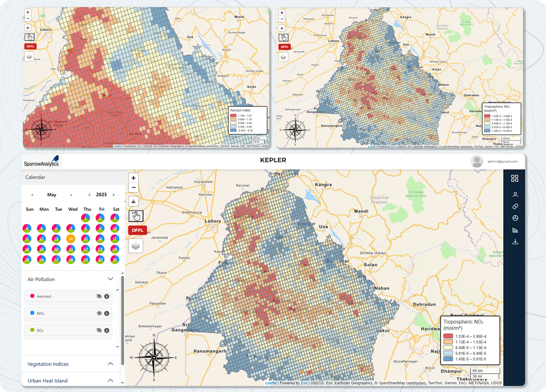Open the dashboard grid icon in right sidebar
The height and width of the screenshot is (392, 546).
(515, 178)
